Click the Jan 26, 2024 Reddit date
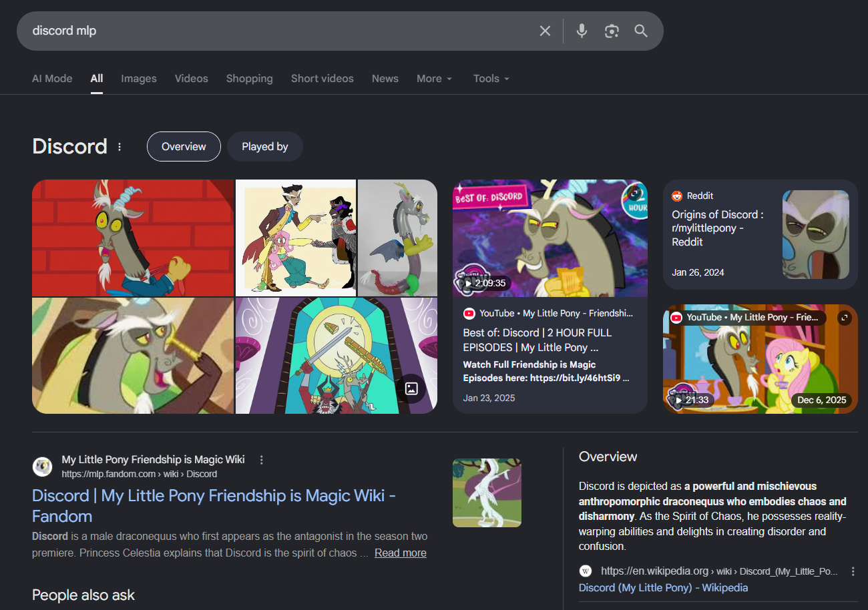This screenshot has width=868, height=610. [x=698, y=272]
